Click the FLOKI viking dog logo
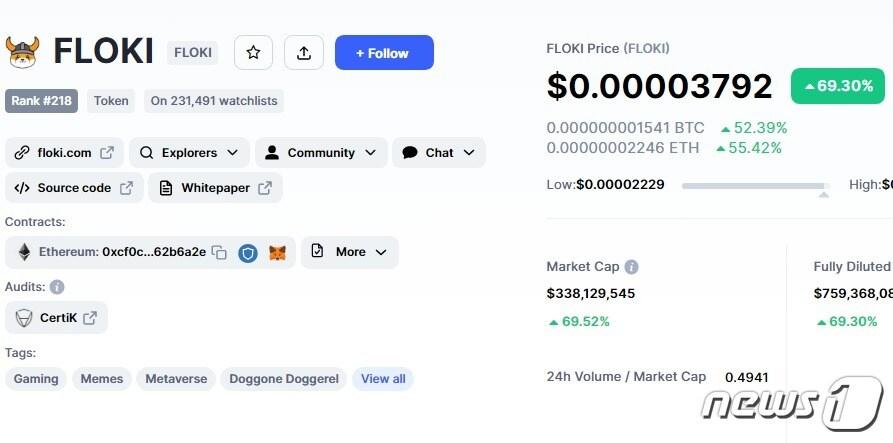 pyautogui.click(x=22, y=52)
